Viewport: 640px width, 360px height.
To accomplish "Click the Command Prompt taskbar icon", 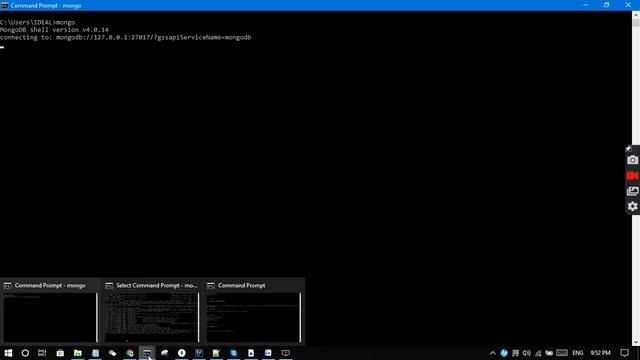I will coord(147,353).
